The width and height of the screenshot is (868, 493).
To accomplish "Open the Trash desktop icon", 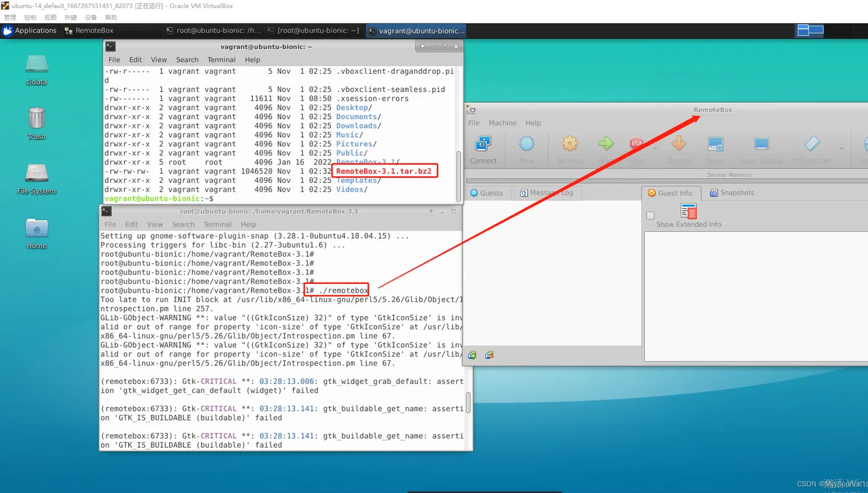I will click(37, 117).
